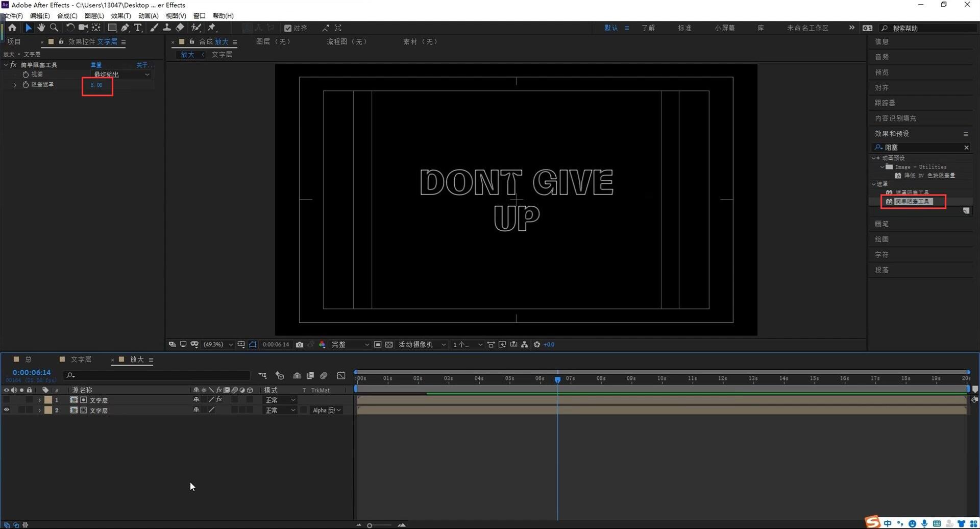Select the Rectangle shape tool

[112, 28]
